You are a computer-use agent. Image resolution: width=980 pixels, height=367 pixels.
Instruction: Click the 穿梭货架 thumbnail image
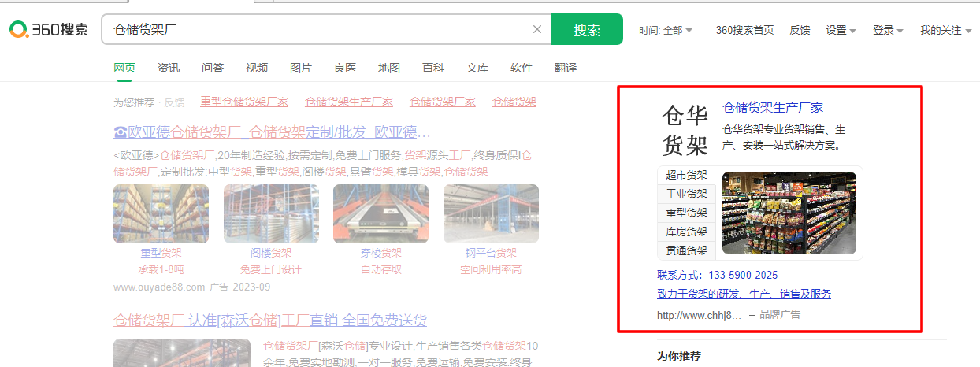[381, 214]
